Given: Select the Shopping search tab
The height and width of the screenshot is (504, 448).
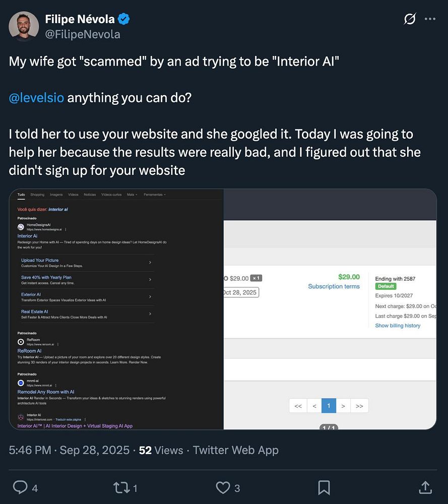Looking at the screenshot, I should point(37,195).
